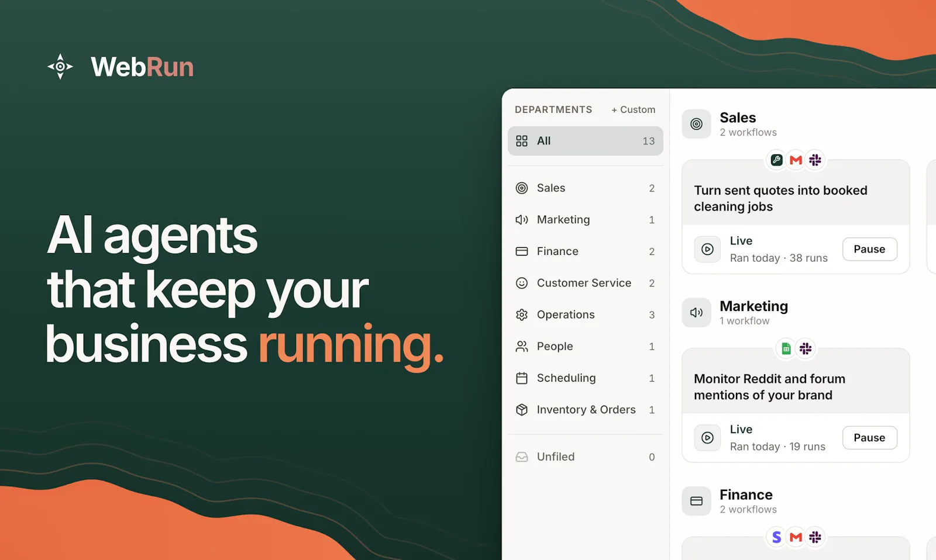The width and height of the screenshot is (936, 560).
Task: Click the Slack icon on quotes card
Action: 815,160
